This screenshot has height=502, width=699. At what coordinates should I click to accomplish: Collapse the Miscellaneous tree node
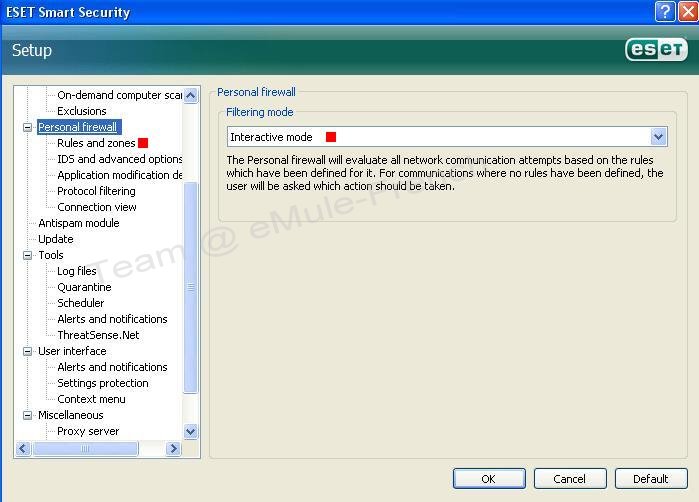pos(27,415)
